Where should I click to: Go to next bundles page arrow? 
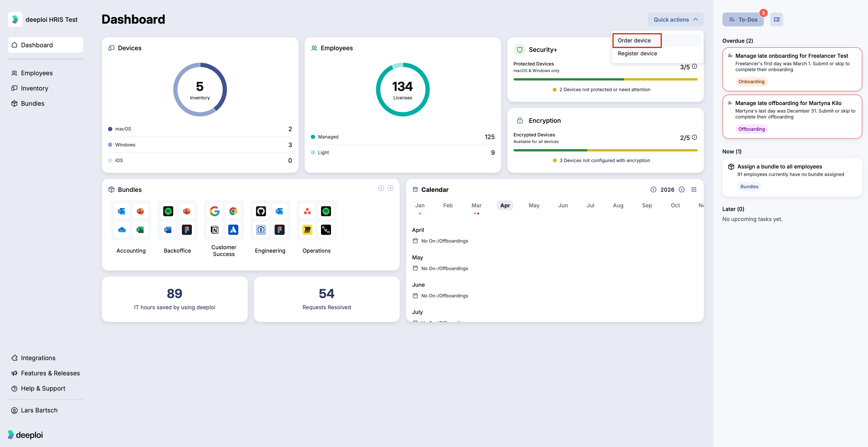click(391, 188)
